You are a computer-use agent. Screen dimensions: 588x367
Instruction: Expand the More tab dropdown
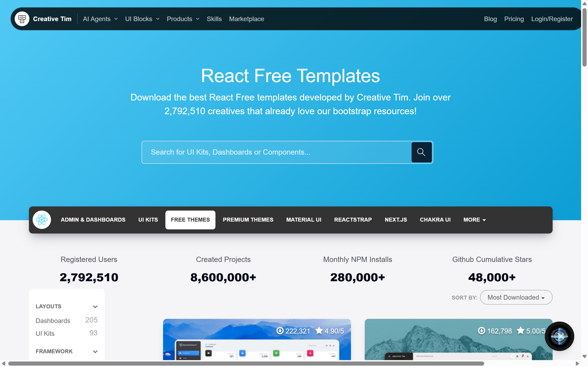[x=474, y=220]
